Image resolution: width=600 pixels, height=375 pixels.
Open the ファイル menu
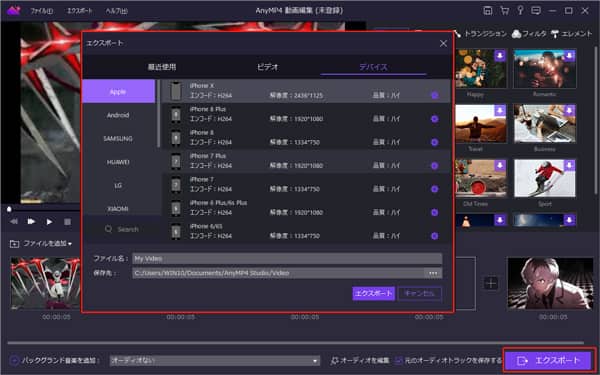pyautogui.click(x=41, y=11)
